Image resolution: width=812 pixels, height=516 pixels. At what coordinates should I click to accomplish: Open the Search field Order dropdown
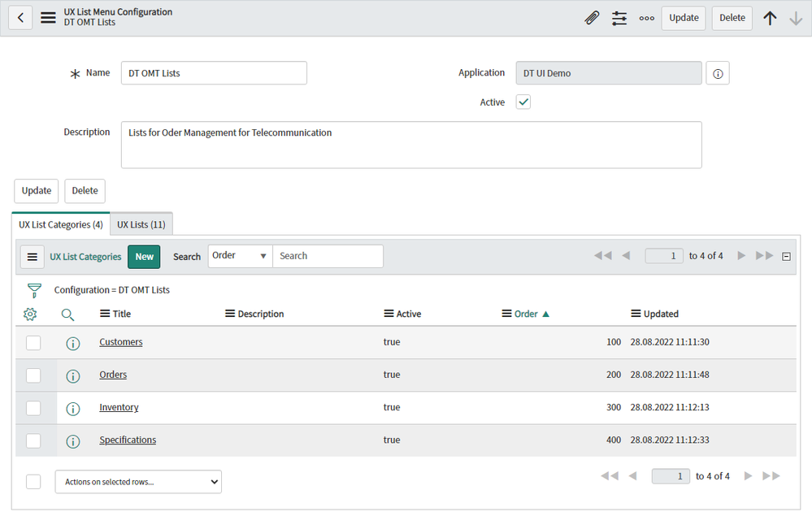(241, 256)
